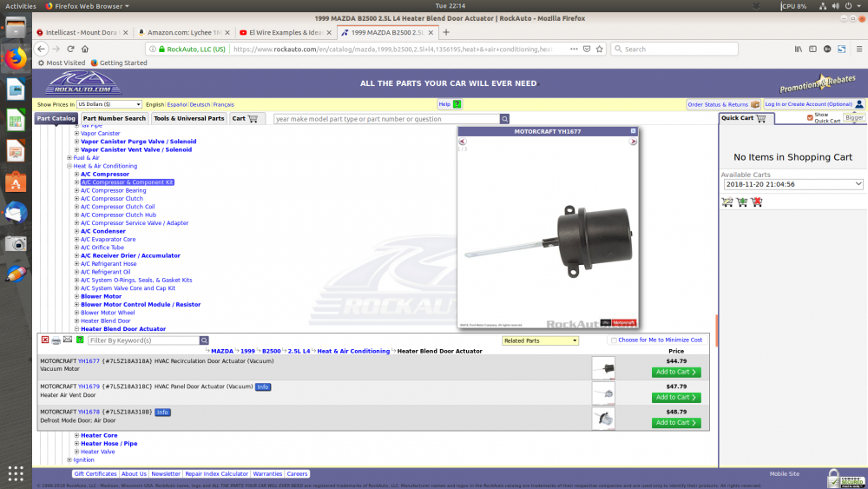Open Ubuntu Software from the dock
The width and height of the screenshot is (868, 489).
pos(16,182)
